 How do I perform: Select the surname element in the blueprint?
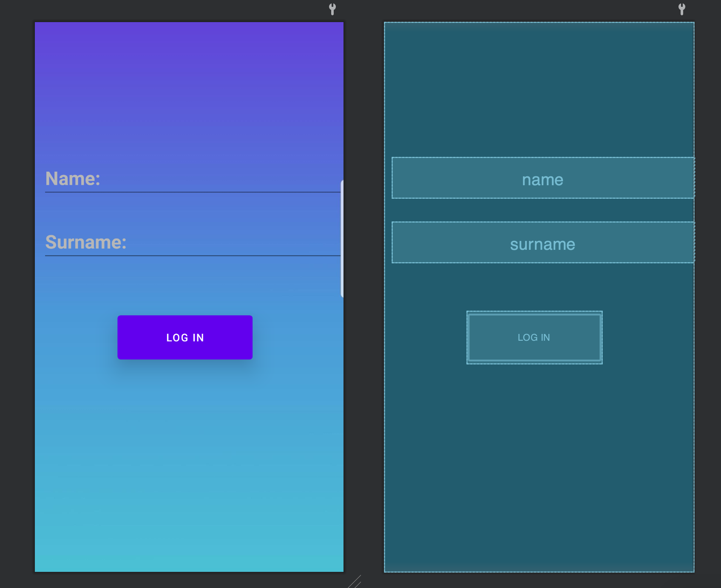tap(543, 243)
